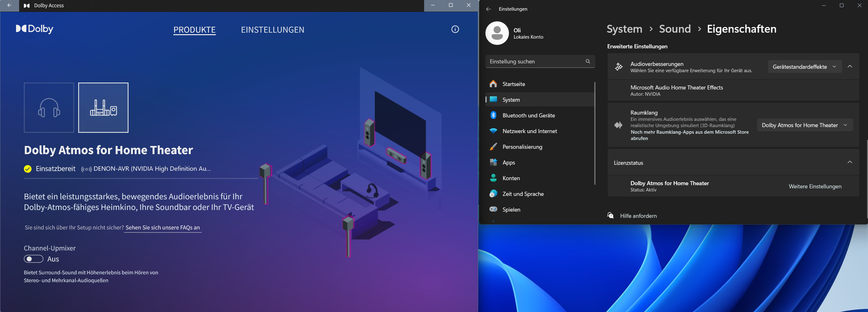
Task: Focus the Einstellung suchen search field
Action: [540, 61]
